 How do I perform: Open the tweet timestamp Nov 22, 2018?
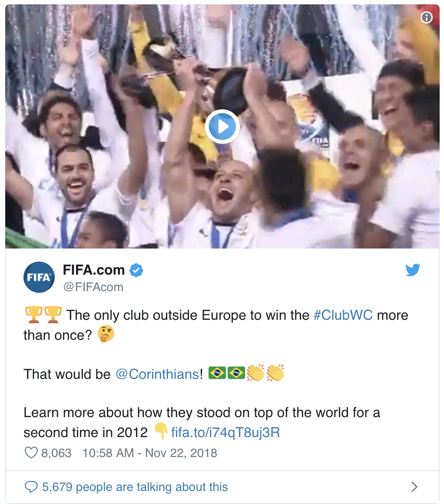click(x=150, y=453)
